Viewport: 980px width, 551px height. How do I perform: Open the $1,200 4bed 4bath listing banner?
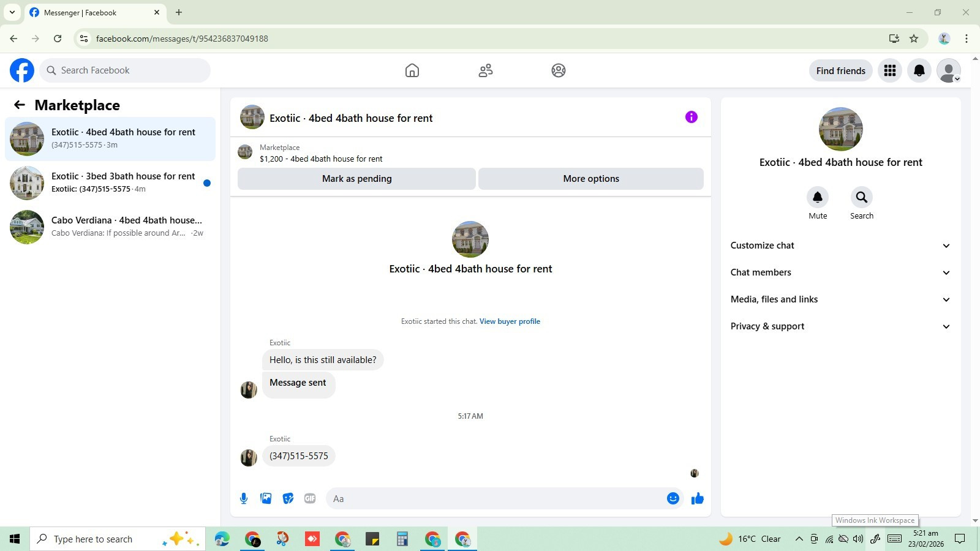point(470,153)
